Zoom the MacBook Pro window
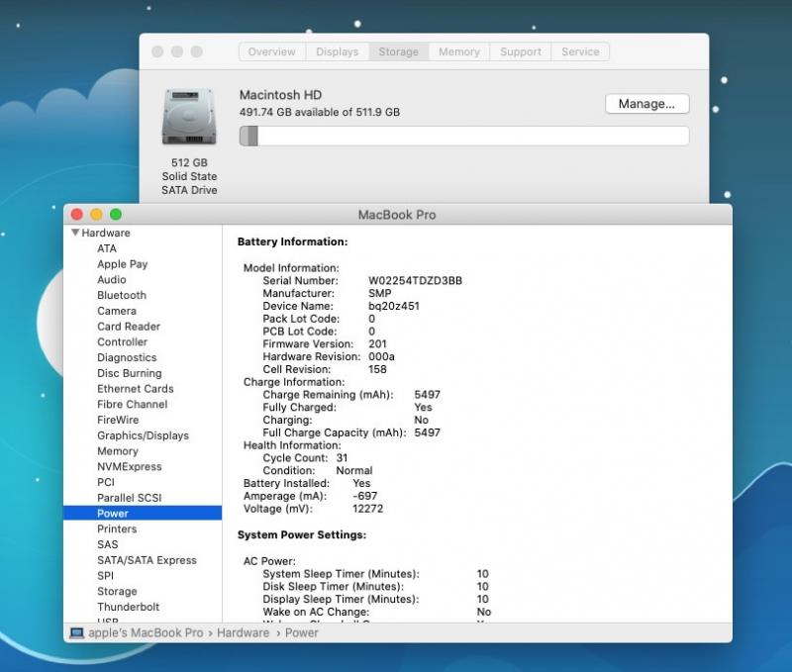 pos(116,215)
